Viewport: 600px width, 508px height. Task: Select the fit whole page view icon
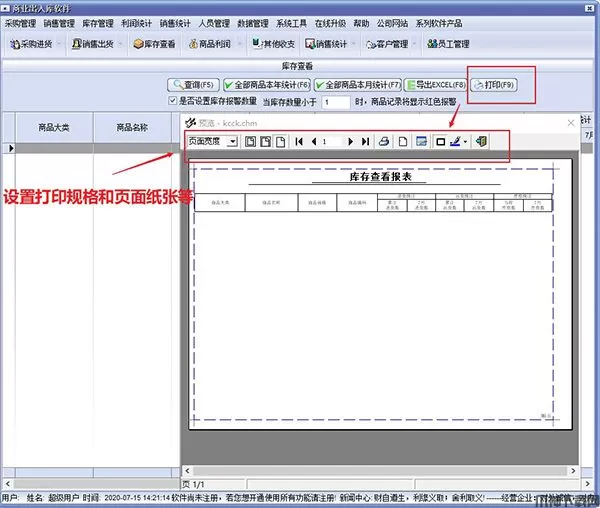point(250,142)
